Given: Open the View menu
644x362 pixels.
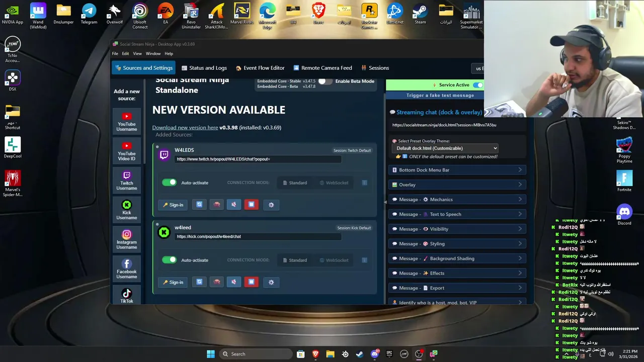Looking at the screenshot, I should [x=137, y=54].
